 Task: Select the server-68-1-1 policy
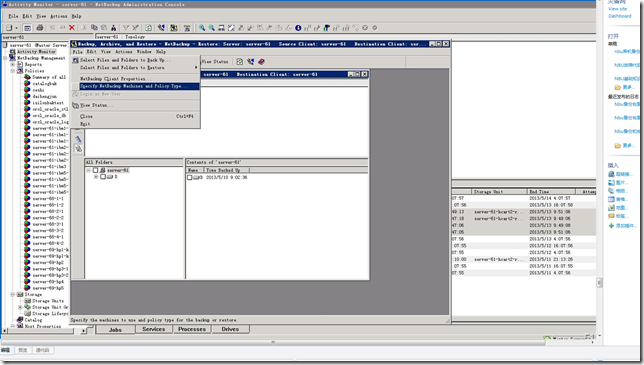(x=48, y=198)
